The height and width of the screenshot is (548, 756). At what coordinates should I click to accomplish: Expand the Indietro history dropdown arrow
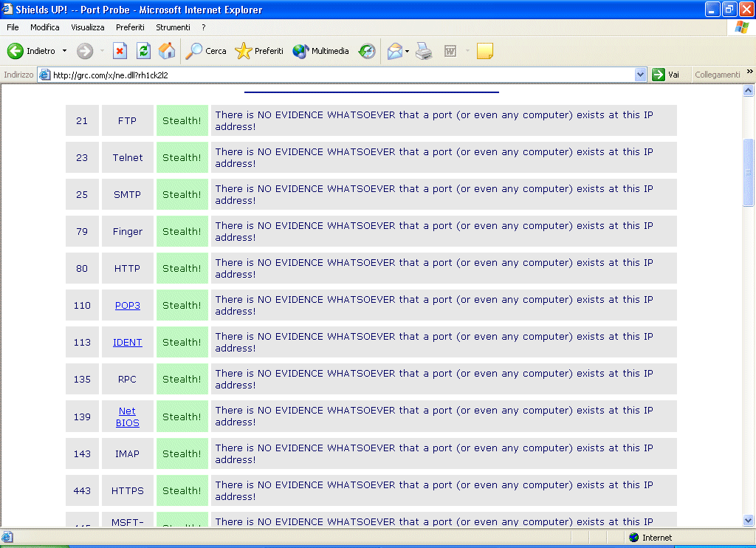pyautogui.click(x=64, y=51)
